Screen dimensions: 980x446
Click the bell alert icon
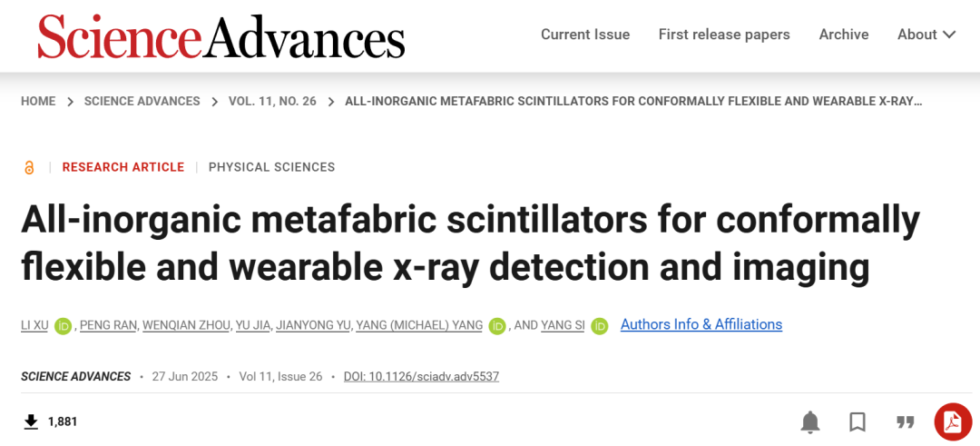(x=810, y=421)
